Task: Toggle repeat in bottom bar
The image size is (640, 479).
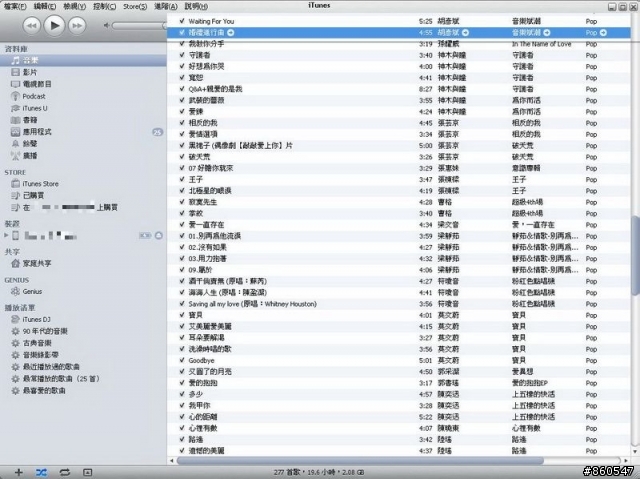Action: click(x=64, y=472)
